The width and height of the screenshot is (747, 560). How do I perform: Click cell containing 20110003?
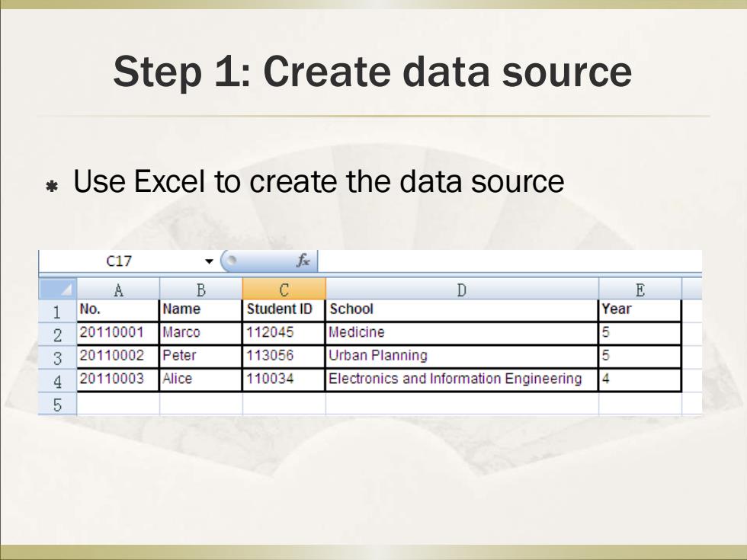tap(117, 380)
